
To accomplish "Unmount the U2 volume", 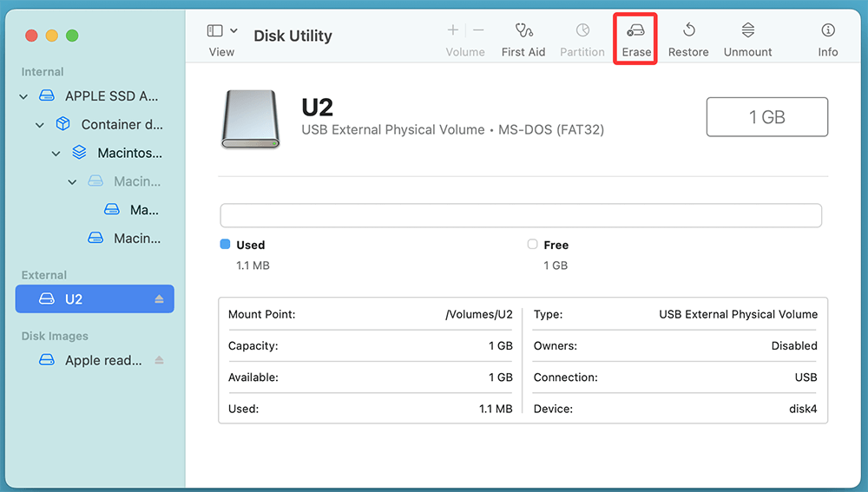I will coord(747,31).
